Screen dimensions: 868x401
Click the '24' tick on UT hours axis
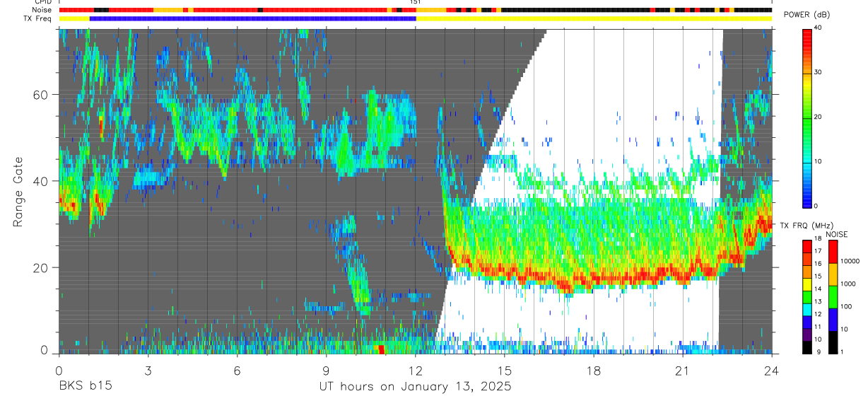(x=772, y=371)
